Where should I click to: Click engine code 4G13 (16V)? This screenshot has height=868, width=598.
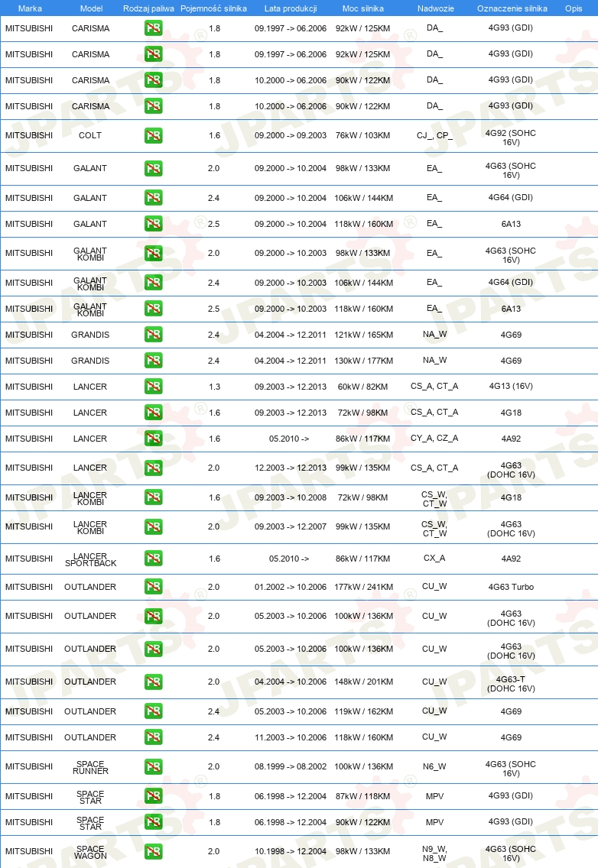click(510, 386)
